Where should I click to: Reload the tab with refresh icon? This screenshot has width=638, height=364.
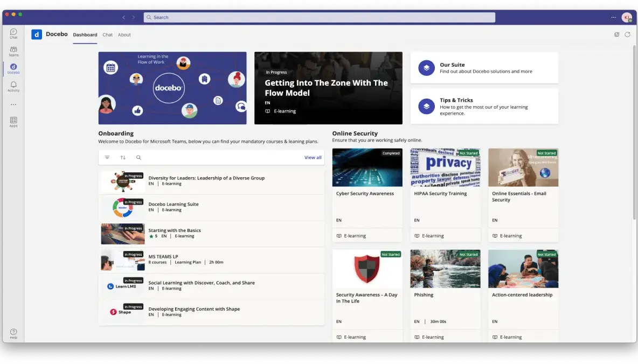[627, 34]
